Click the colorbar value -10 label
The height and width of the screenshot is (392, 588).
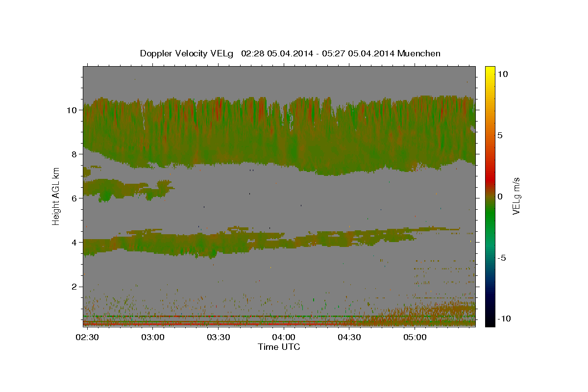(x=504, y=318)
